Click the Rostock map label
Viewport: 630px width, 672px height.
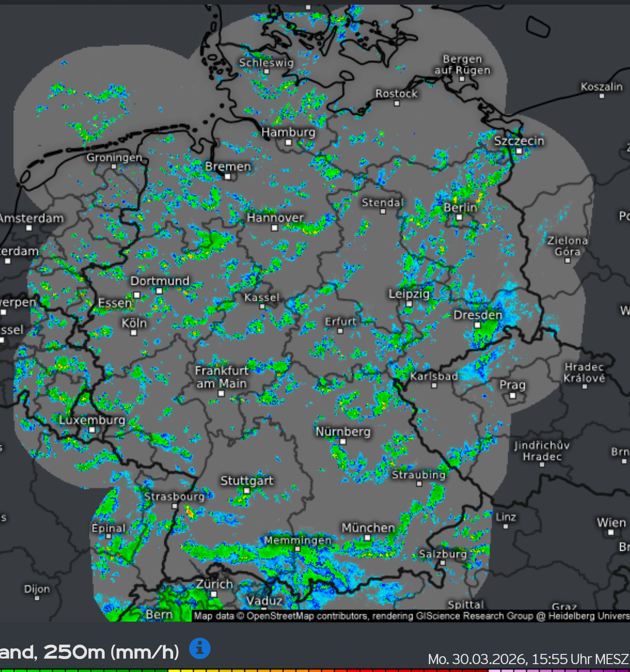coord(396,94)
